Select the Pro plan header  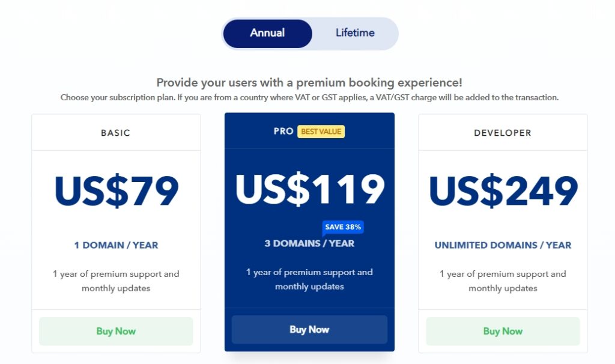(x=283, y=131)
